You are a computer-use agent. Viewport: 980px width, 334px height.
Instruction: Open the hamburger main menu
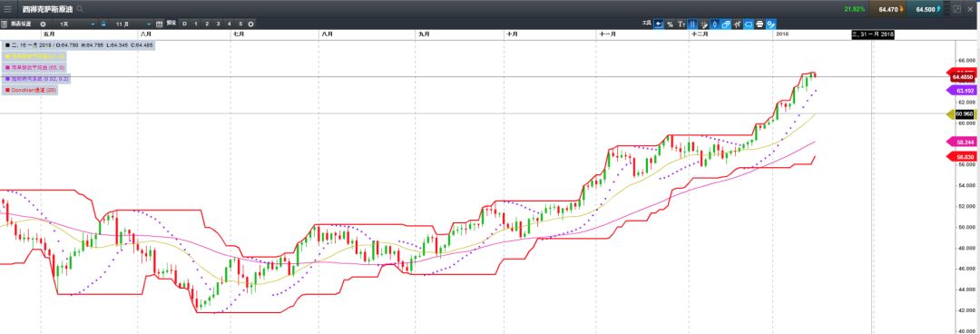tap(7, 9)
